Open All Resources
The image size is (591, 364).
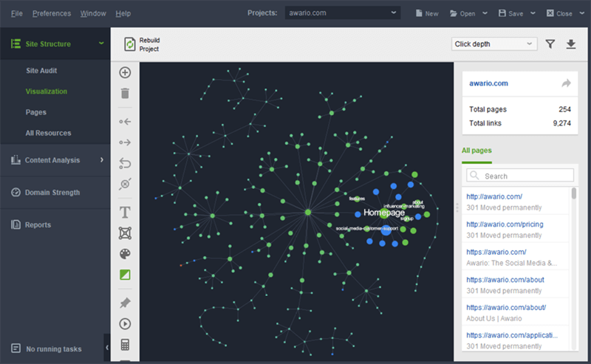(48, 133)
